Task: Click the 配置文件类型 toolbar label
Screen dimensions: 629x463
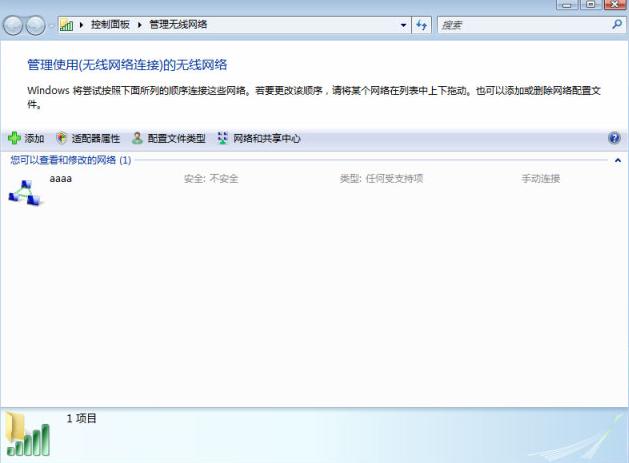Action: pyautogui.click(x=177, y=138)
